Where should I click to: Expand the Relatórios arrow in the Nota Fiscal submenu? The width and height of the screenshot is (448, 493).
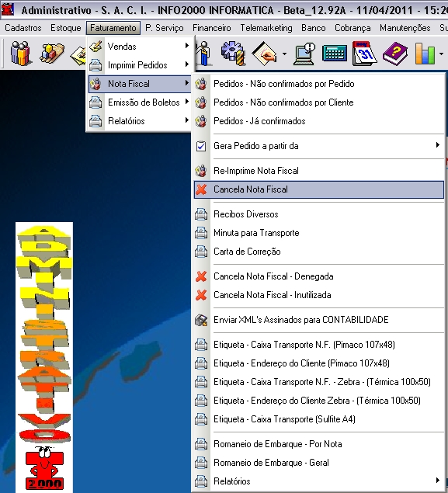[x=438, y=481]
